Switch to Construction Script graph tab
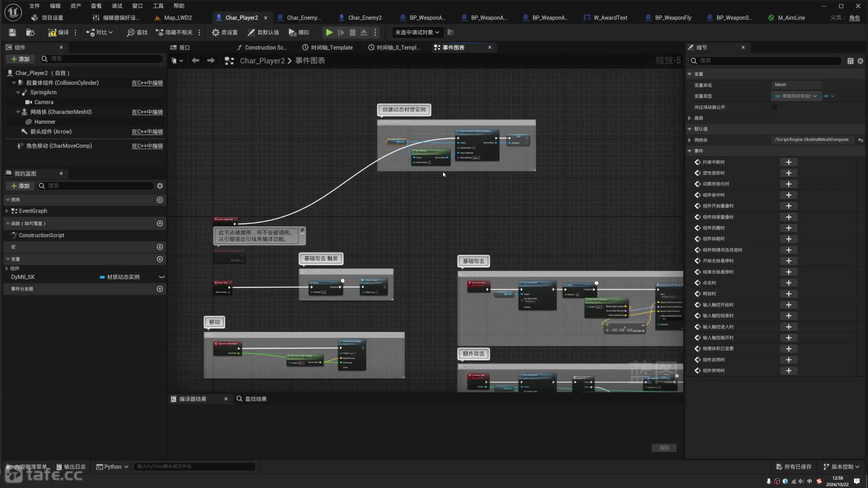Image resolution: width=868 pixels, height=488 pixels. pos(262,47)
